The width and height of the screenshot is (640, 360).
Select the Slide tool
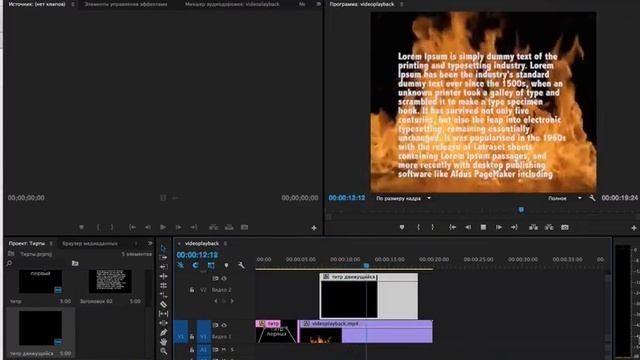[x=163, y=323]
